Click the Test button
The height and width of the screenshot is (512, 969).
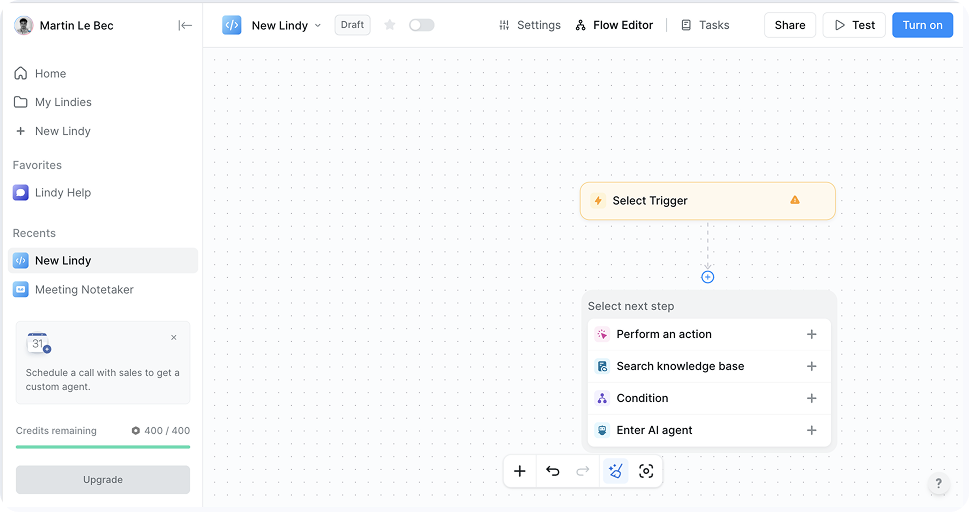(854, 25)
